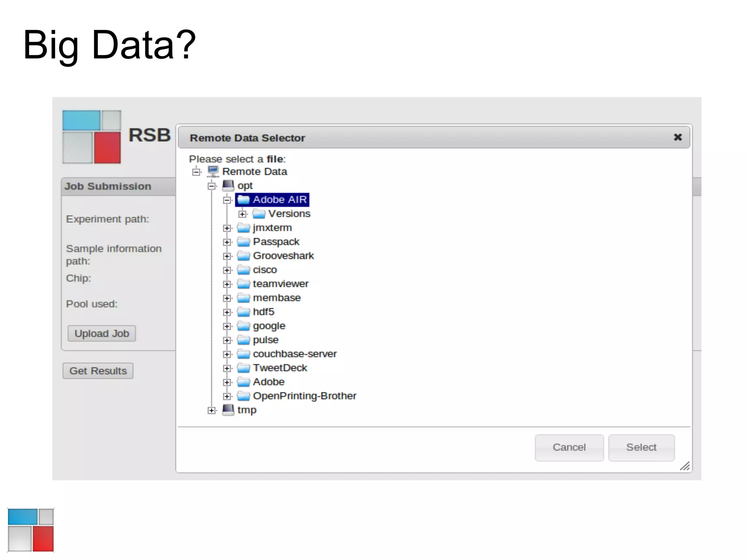Expand the teamviewer folder

227,284
